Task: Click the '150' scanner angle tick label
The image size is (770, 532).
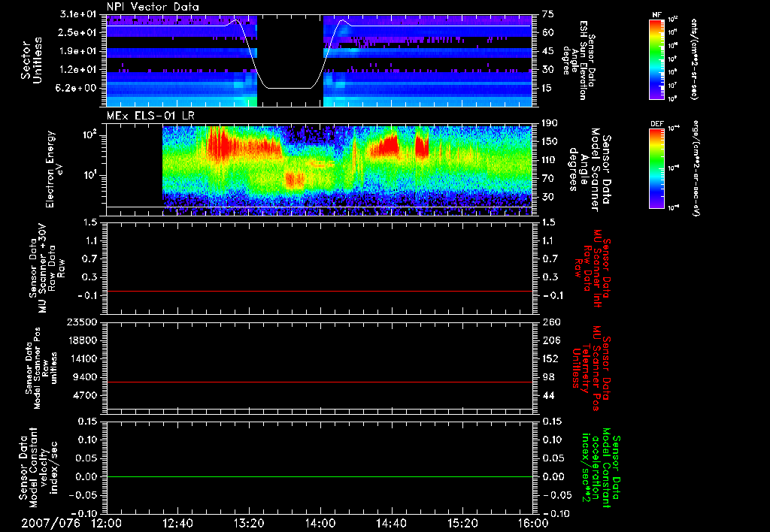Action: pos(550,141)
